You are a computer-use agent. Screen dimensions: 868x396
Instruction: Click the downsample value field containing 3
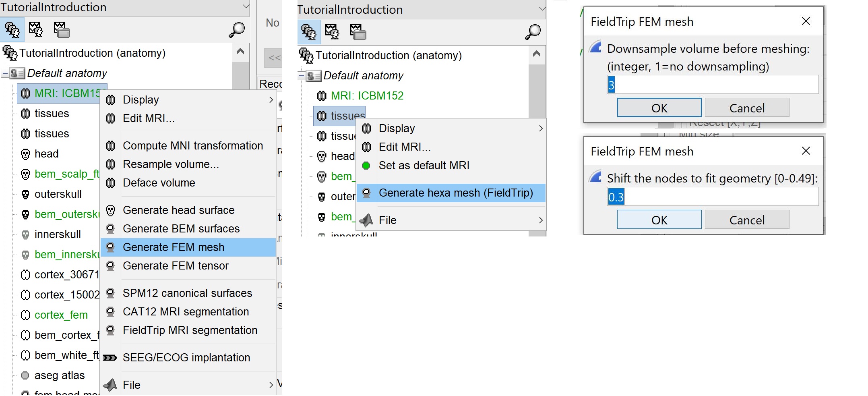pyautogui.click(x=713, y=85)
